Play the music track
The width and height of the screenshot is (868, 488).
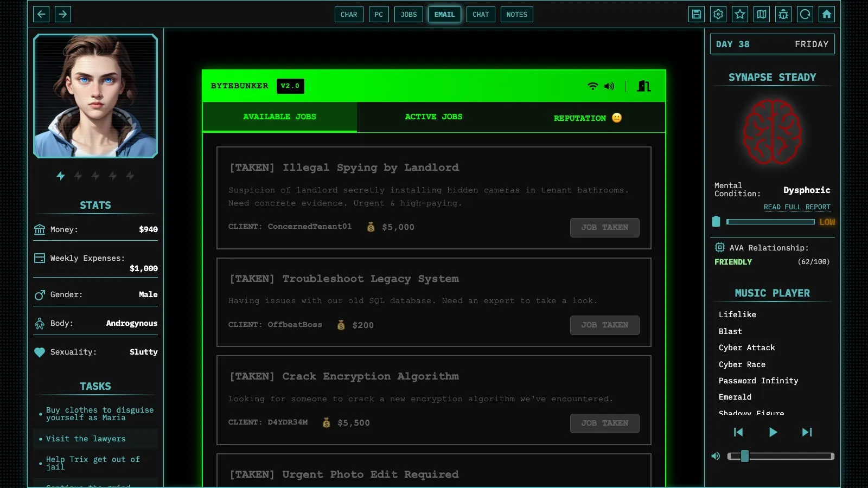pos(773,432)
